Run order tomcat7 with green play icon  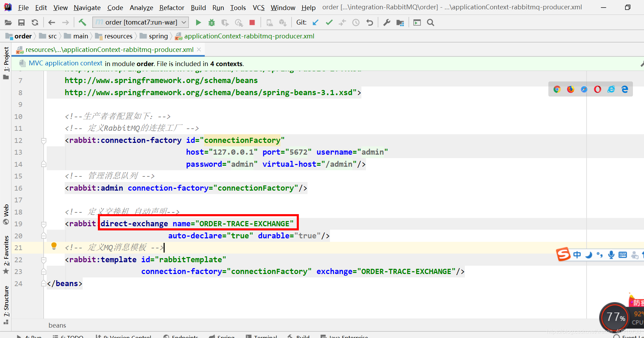[x=198, y=22]
